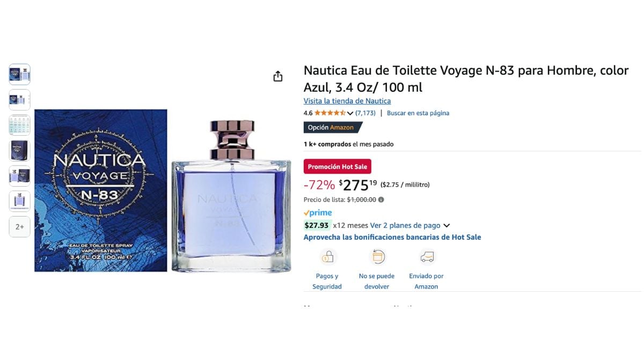Image resolution: width=644 pixels, height=362 pixels.
Task: Open the Pagos y Seguridad lock icon
Action: 327,257
